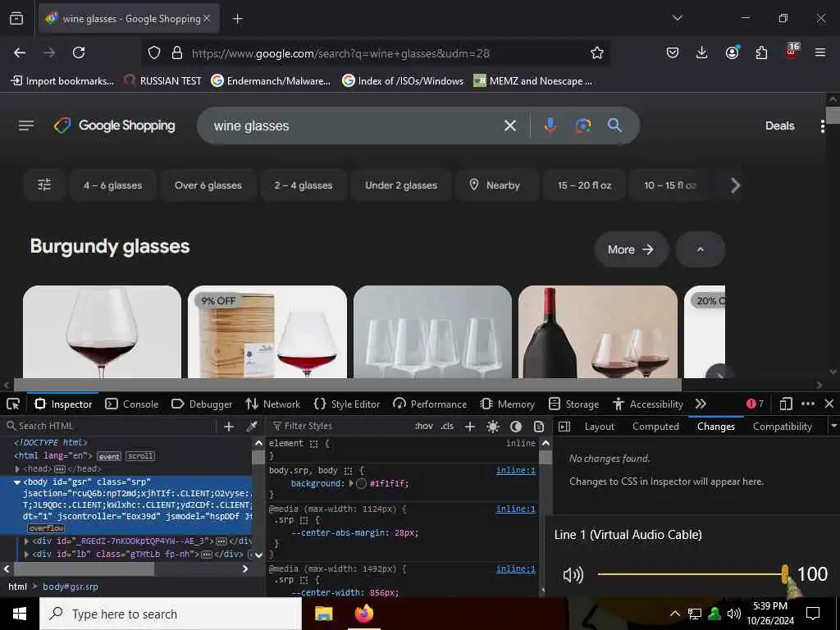Reload the current page
840x630 pixels.
pos(79,52)
